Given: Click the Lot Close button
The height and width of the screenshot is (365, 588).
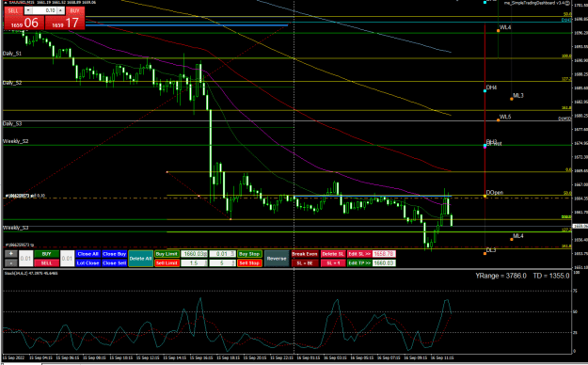Looking at the screenshot, I should pyautogui.click(x=88, y=263).
